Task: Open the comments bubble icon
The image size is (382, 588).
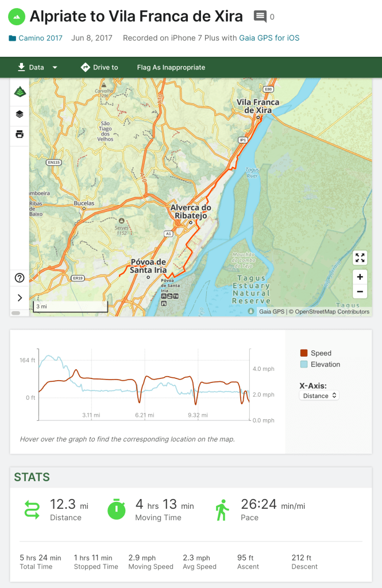Action: 260,17
